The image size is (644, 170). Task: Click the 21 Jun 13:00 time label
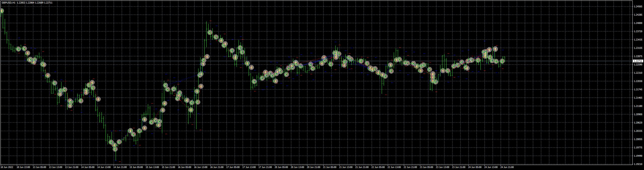pyautogui.click(x=346, y=167)
